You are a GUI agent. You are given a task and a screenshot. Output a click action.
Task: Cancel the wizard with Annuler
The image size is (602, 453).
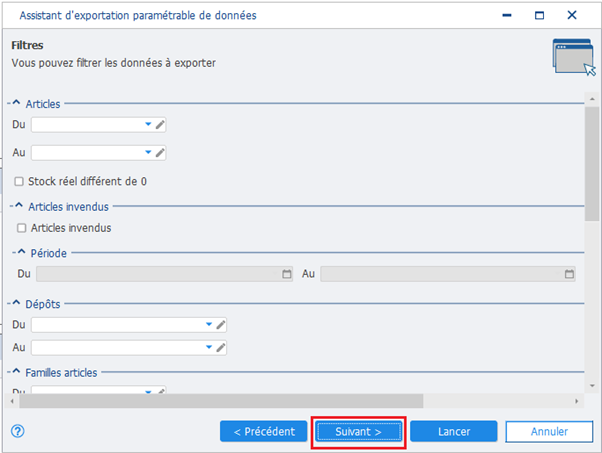[549, 432]
